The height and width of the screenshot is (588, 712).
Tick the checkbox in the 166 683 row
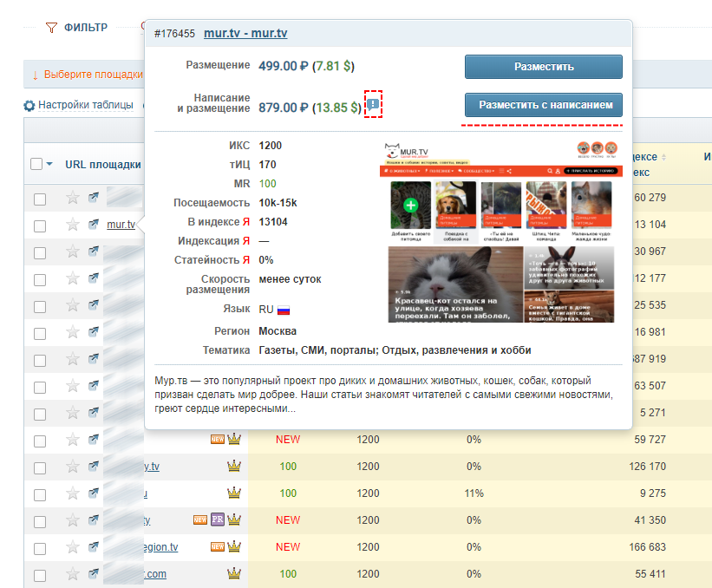pos(40,548)
